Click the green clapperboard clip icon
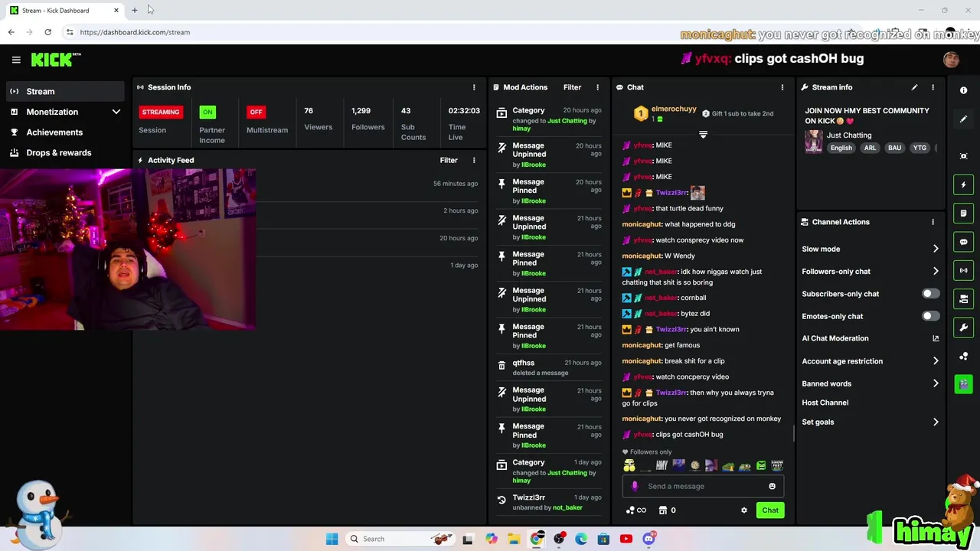This screenshot has width=980, height=551. 964,384
